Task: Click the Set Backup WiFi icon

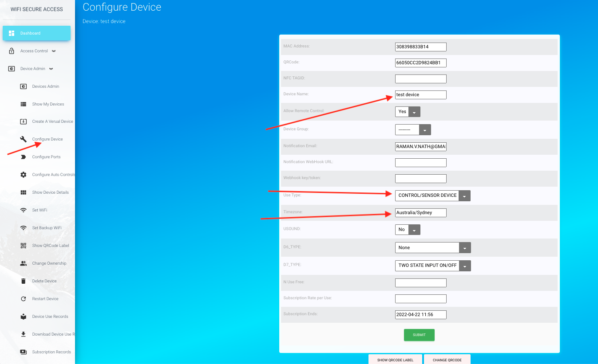Action: point(24,228)
